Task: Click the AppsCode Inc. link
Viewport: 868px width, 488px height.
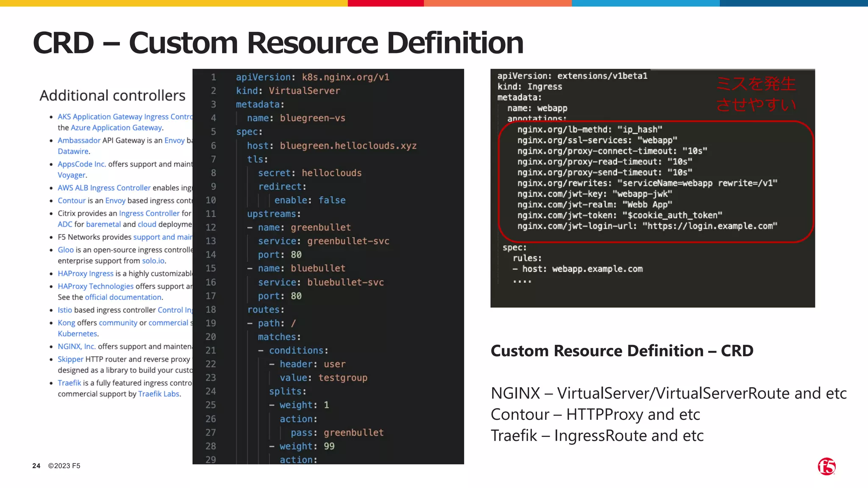Action: tap(82, 164)
